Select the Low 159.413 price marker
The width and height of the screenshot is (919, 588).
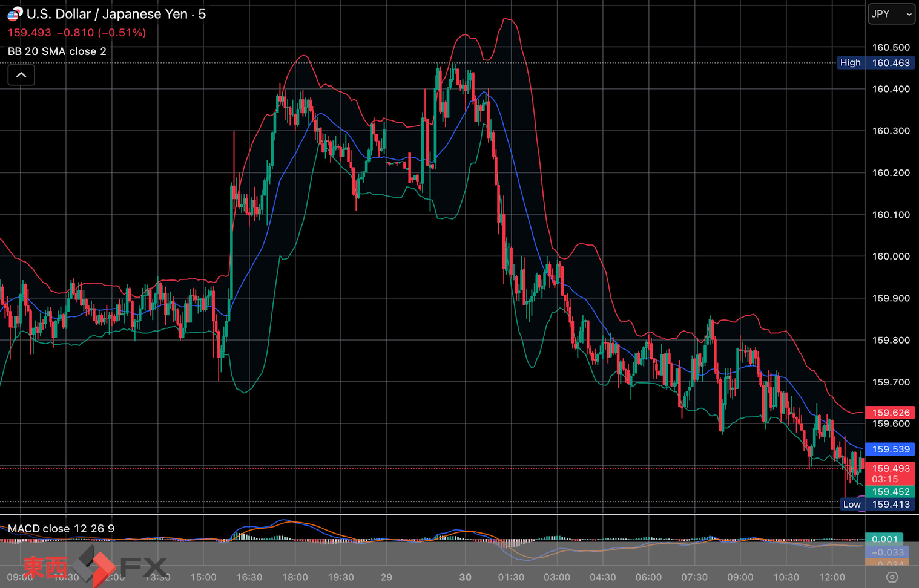pyautogui.click(x=877, y=505)
